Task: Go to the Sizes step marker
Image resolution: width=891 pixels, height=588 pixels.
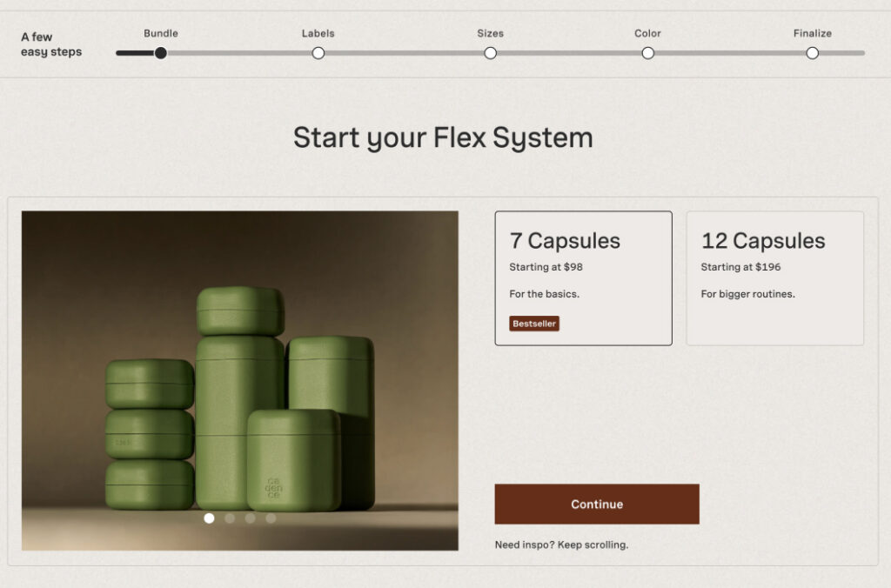Action: click(491, 53)
